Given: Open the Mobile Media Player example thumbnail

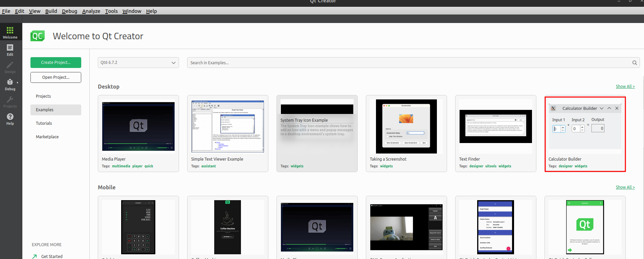Looking at the screenshot, I should tap(317, 227).
